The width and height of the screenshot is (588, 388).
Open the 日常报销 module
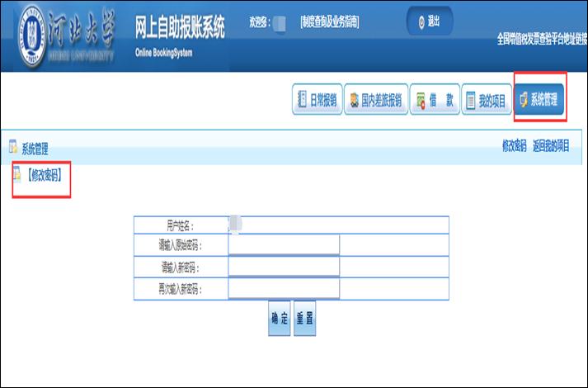316,101
